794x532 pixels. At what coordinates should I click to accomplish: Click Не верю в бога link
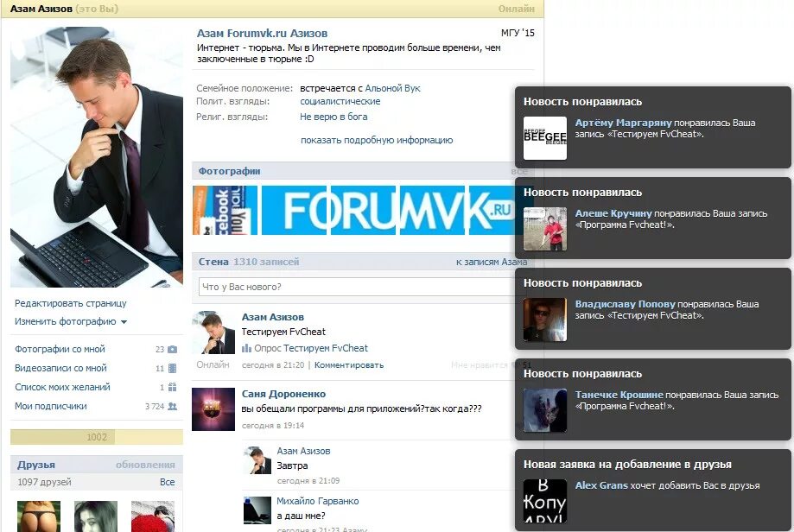(333, 117)
